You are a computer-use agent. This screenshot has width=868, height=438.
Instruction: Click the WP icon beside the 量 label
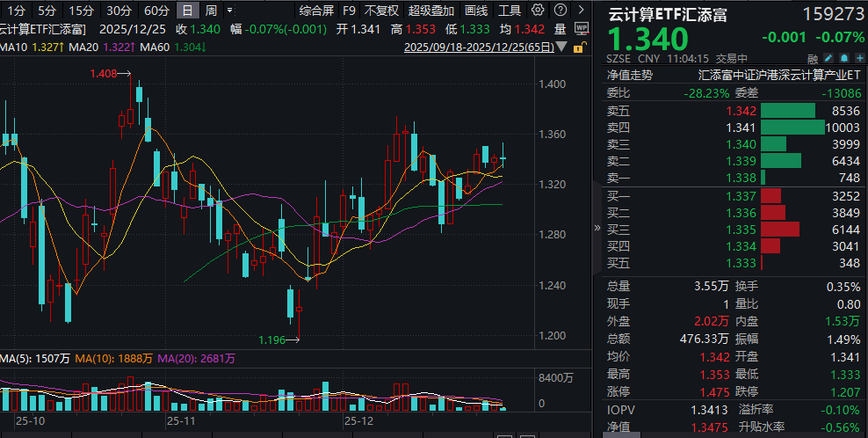pos(582,28)
